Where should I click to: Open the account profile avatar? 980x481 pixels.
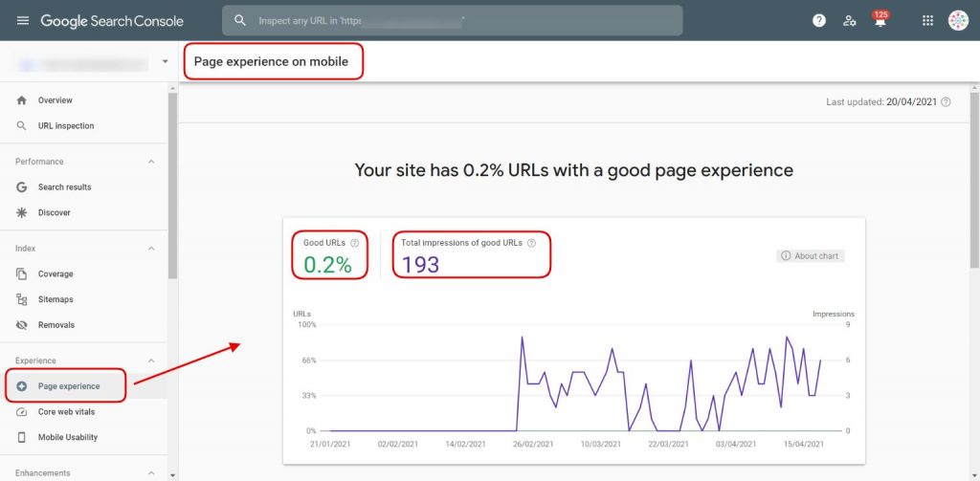click(x=958, y=21)
